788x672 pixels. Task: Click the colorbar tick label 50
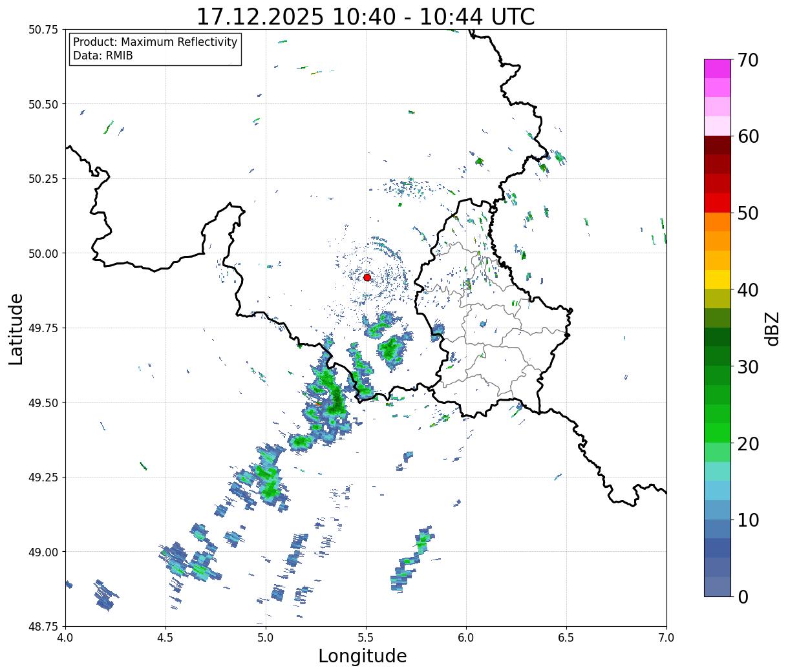point(747,213)
